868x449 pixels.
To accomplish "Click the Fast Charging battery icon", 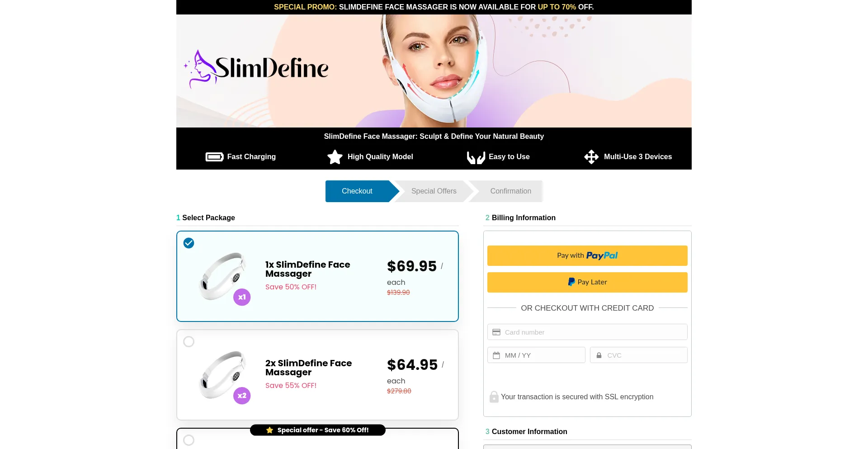I will (214, 157).
